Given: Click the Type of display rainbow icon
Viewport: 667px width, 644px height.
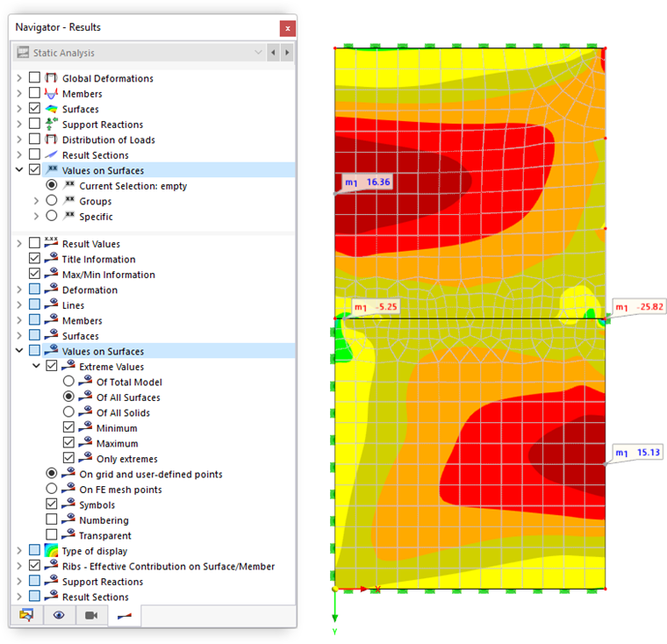Looking at the screenshot, I should 51,550.
